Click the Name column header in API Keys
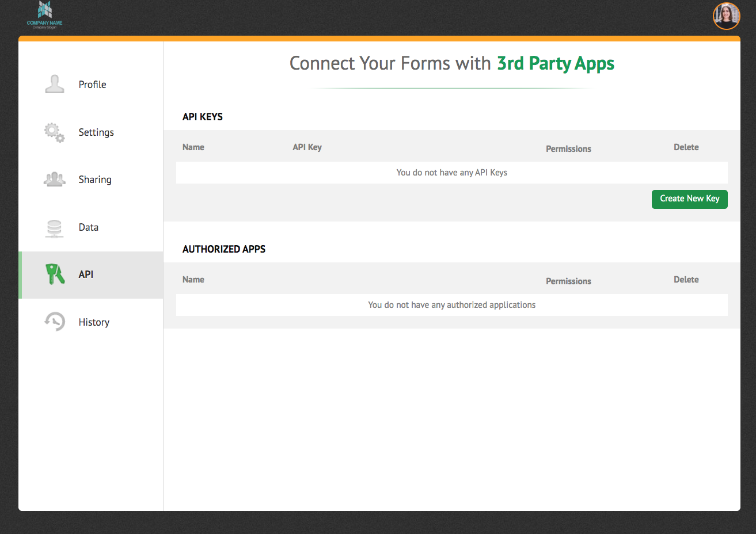Viewport: 756px width, 534px height. [x=193, y=147]
